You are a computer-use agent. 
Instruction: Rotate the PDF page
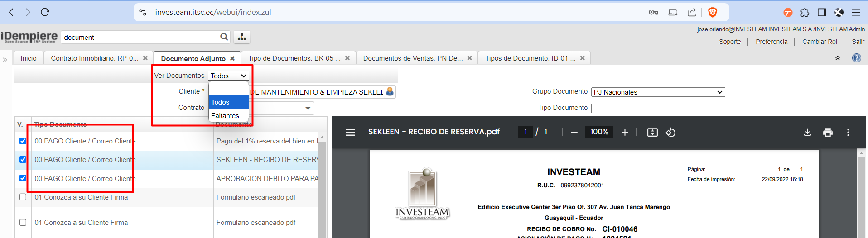(670, 132)
